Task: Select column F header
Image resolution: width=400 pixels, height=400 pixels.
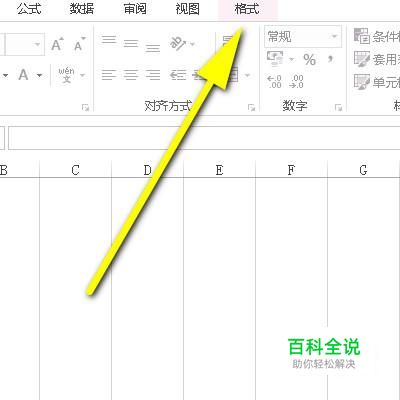Action: click(291, 170)
